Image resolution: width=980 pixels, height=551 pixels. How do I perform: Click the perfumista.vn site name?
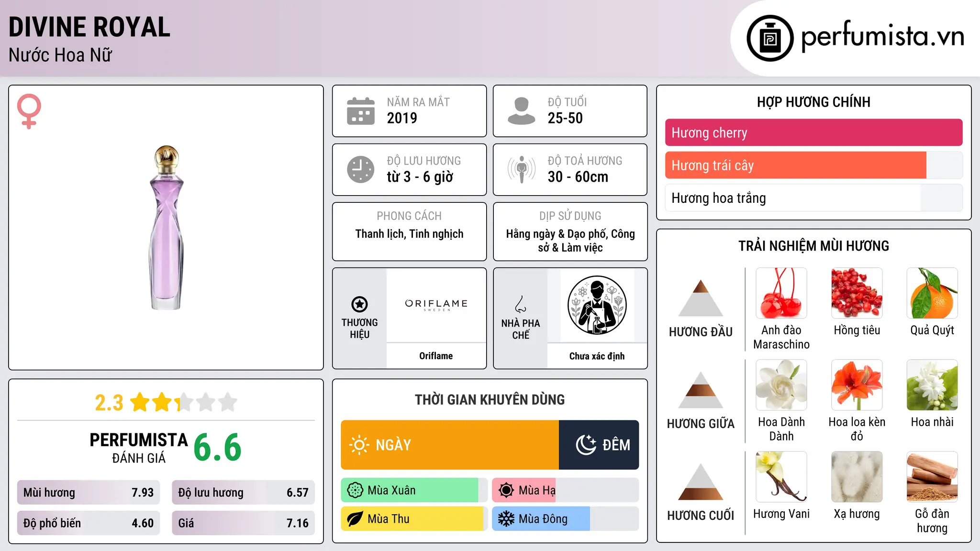882,36
